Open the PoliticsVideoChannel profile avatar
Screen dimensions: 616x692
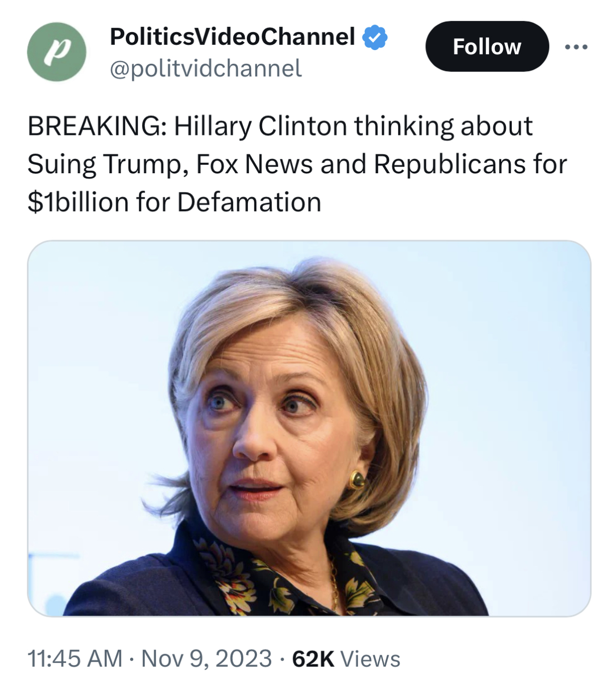[56, 52]
